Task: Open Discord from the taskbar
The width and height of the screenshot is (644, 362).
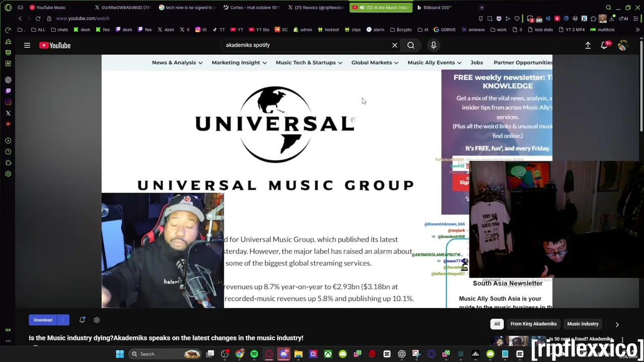Action: point(284,354)
